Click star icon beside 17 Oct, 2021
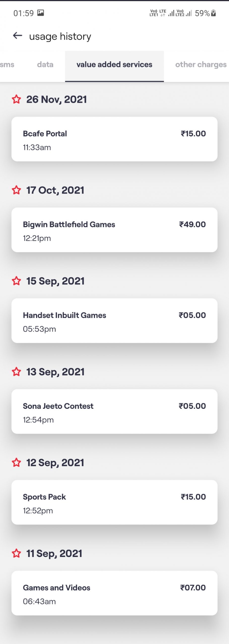This screenshot has width=229, height=644. coord(16,190)
